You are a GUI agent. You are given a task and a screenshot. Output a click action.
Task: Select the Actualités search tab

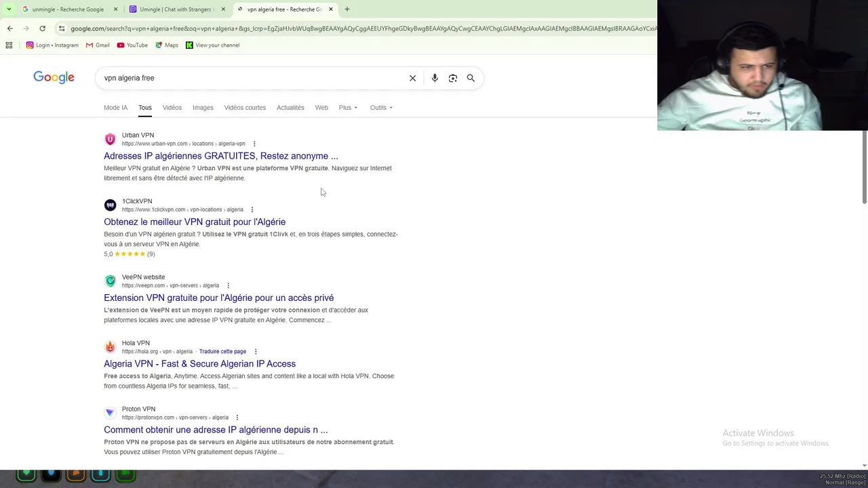tap(290, 108)
